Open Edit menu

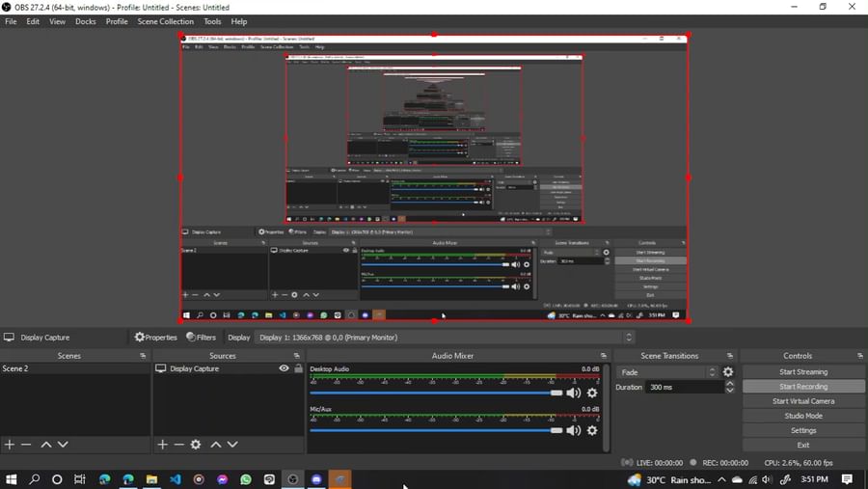click(33, 21)
